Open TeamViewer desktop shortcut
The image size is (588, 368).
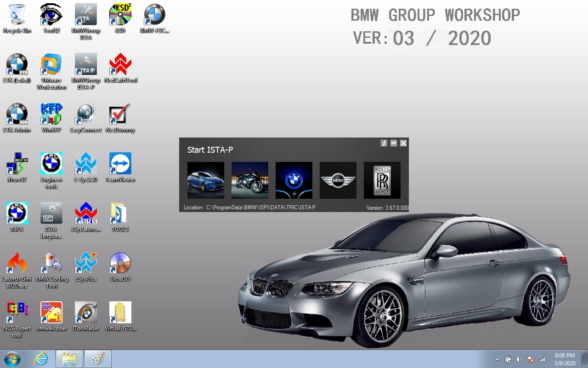tap(120, 167)
